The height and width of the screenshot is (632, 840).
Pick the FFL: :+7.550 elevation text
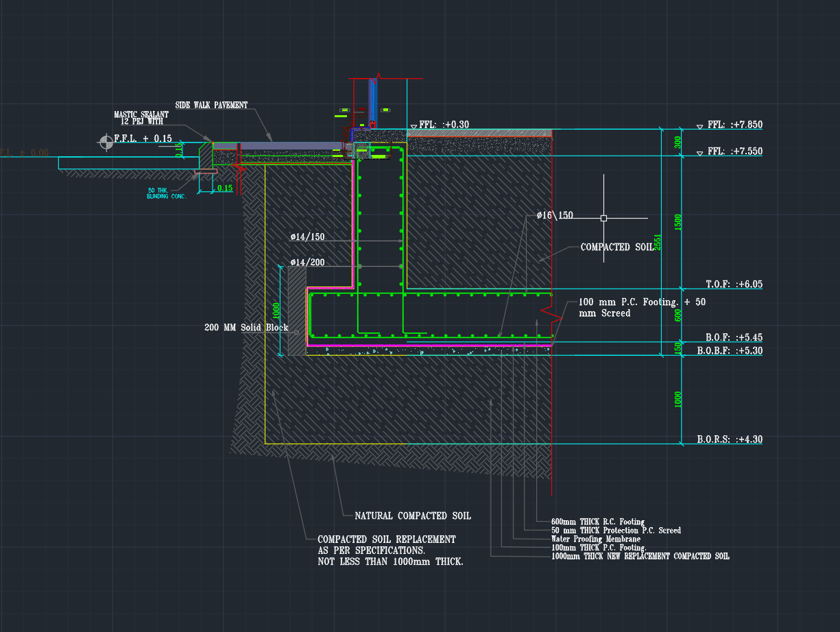735,151
